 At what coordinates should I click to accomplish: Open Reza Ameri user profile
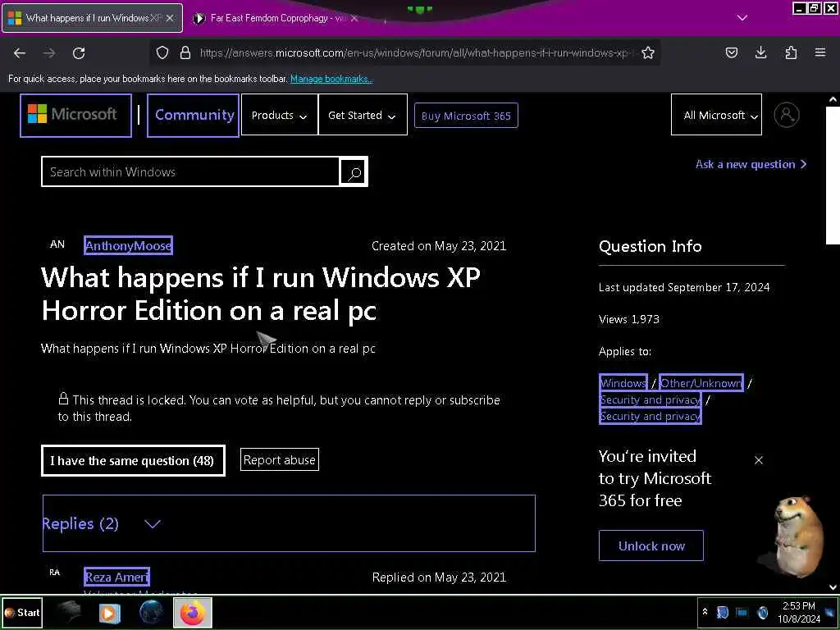pyautogui.click(x=116, y=577)
